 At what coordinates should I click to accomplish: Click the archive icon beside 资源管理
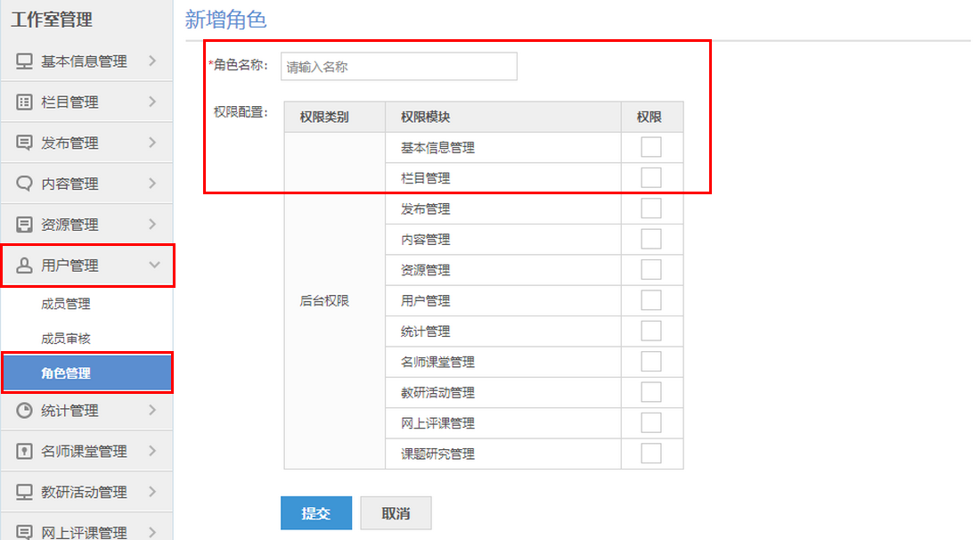[25, 225]
